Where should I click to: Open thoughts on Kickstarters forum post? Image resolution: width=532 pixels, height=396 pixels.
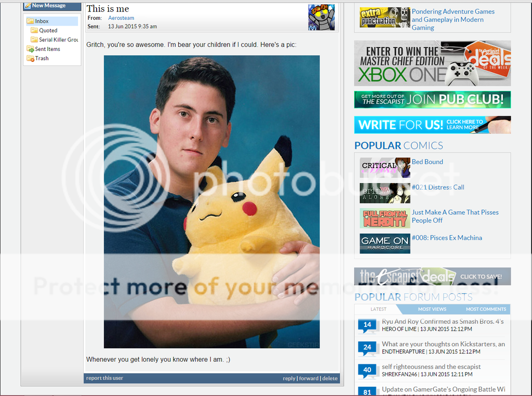(443, 344)
